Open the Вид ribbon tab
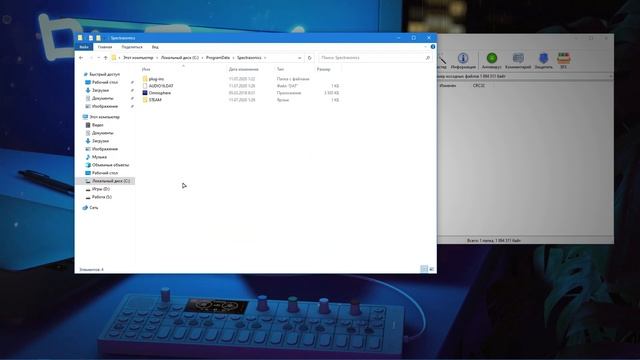Viewport: 640px width, 360px height. [155, 47]
